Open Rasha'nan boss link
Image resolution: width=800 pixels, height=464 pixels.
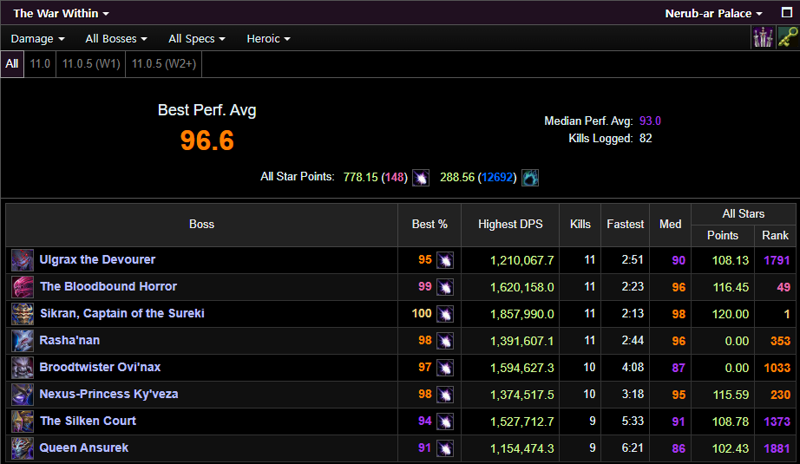(x=69, y=340)
